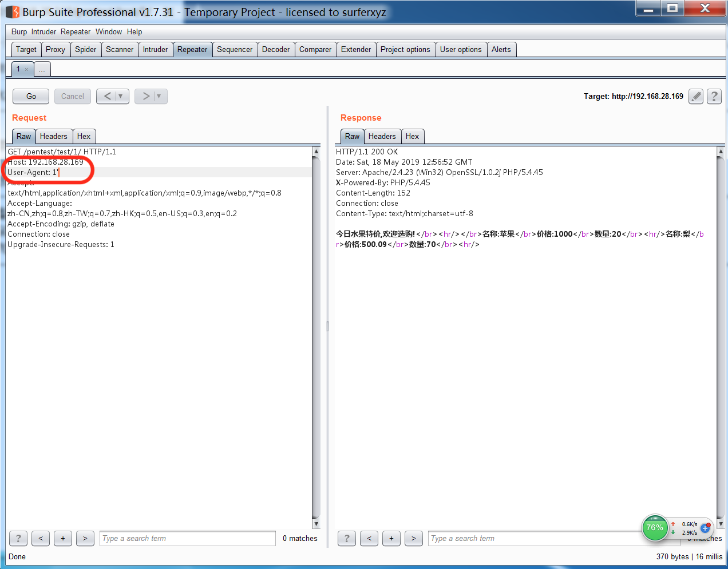Click the User-Agent: 1' header line
Viewport: 728px width, 569px height.
[x=33, y=172]
